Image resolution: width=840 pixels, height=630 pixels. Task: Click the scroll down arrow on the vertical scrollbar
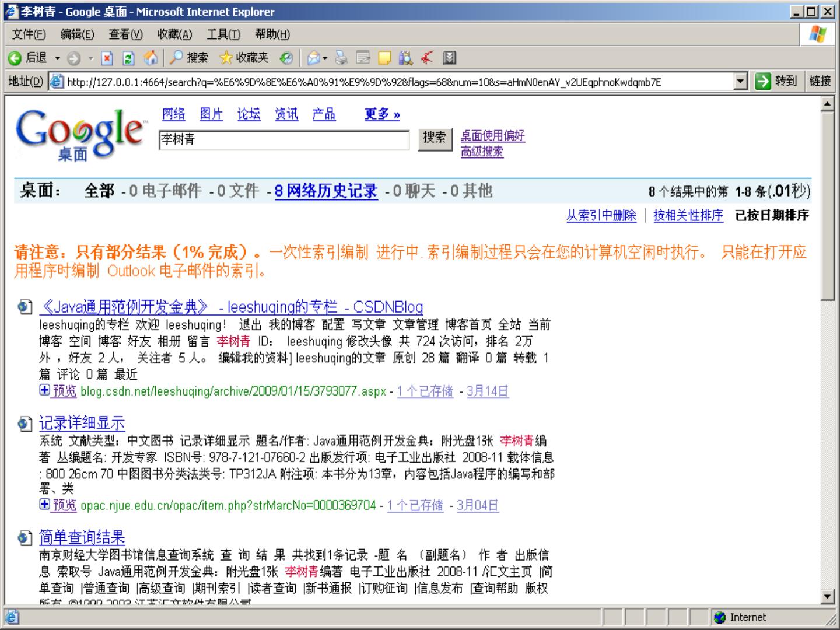[827, 596]
